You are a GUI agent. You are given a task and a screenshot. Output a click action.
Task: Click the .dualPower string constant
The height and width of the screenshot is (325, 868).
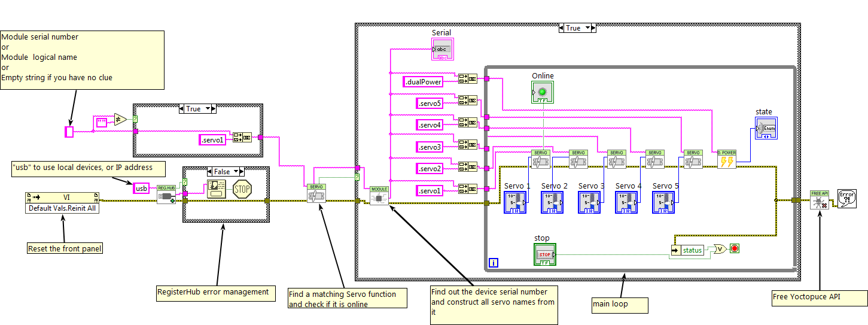click(424, 82)
